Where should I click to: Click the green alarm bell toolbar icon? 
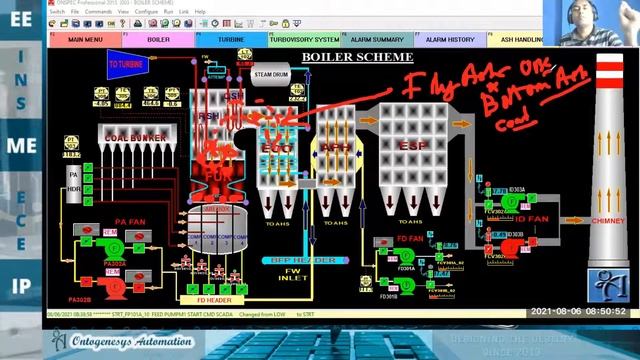[x=164, y=24]
